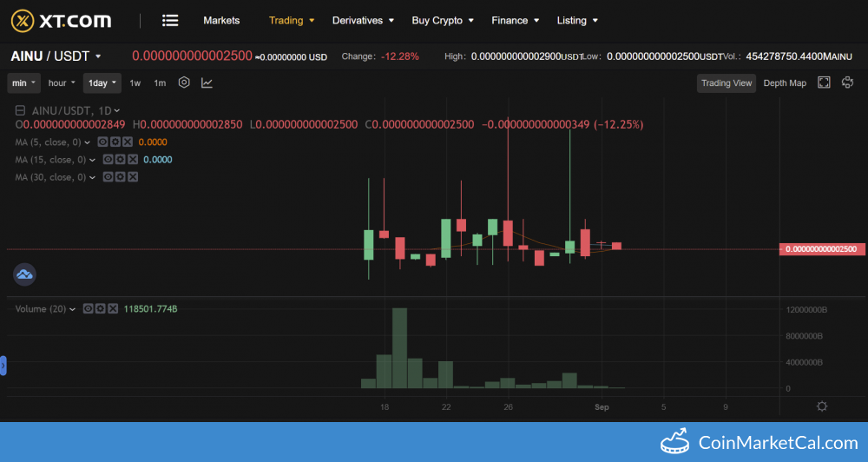Click the blue cloud chart icon
The width and height of the screenshot is (868, 462).
click(24, 274)
